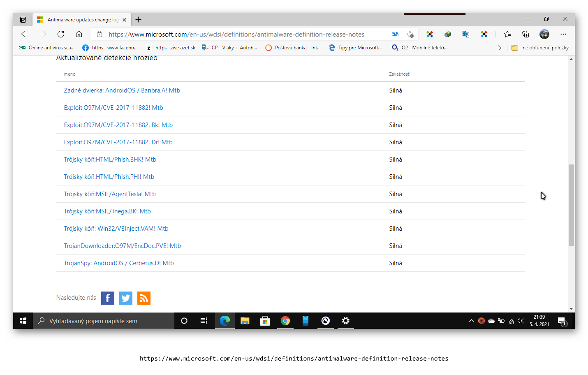Open the Home page icon
588x375 pixels.
[x=79, y=34]
